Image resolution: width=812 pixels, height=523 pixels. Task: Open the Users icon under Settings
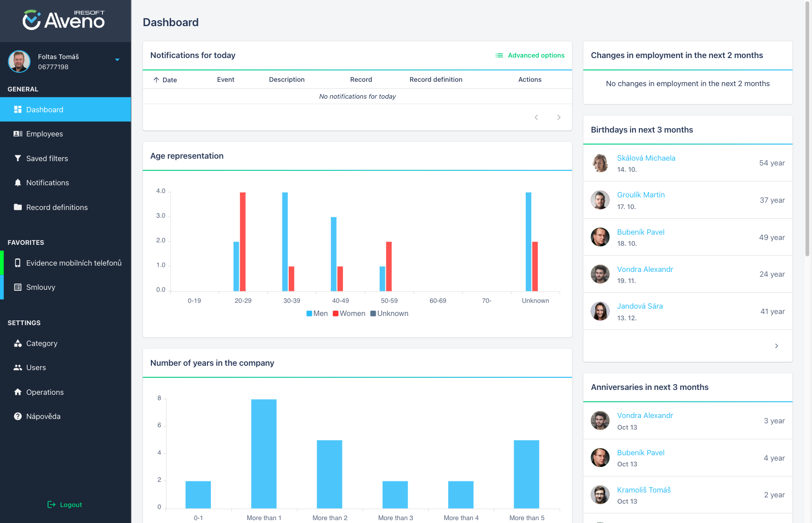17,368
